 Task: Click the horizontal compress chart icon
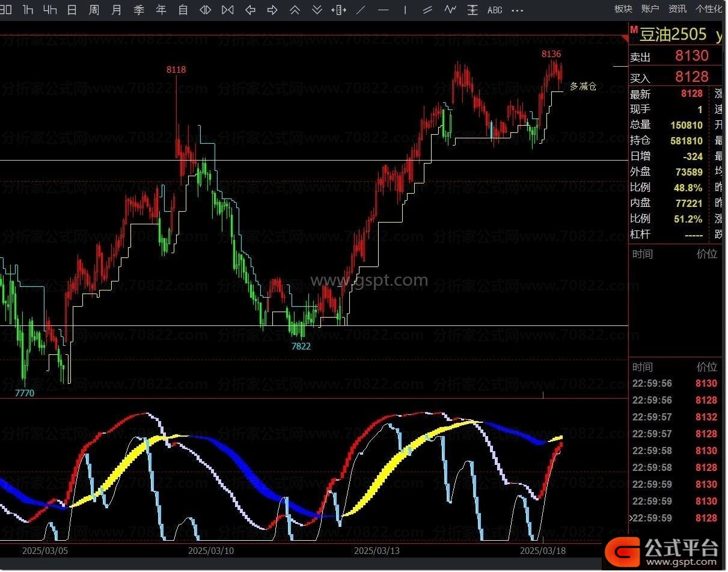[228, 9]
